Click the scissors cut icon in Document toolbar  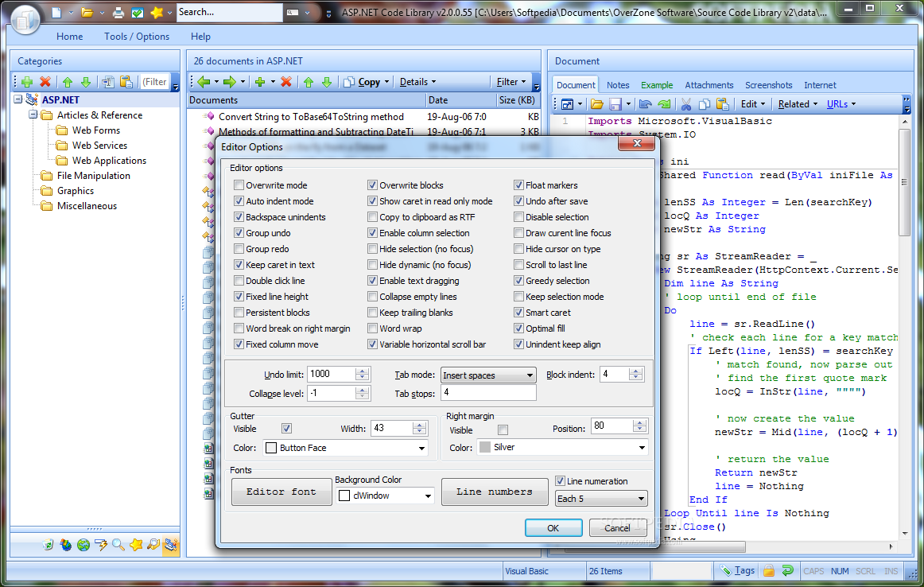[686, 104]
